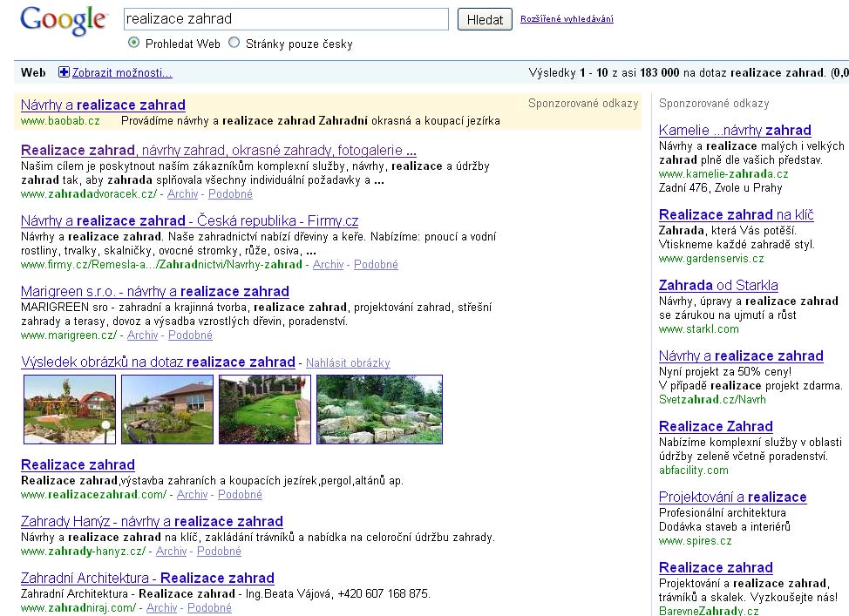The height and width of the screenshot is (616, 849).
Task: Open Realizace zahrad result for realizacezahrad.com
Action: (x=78, y=465)
